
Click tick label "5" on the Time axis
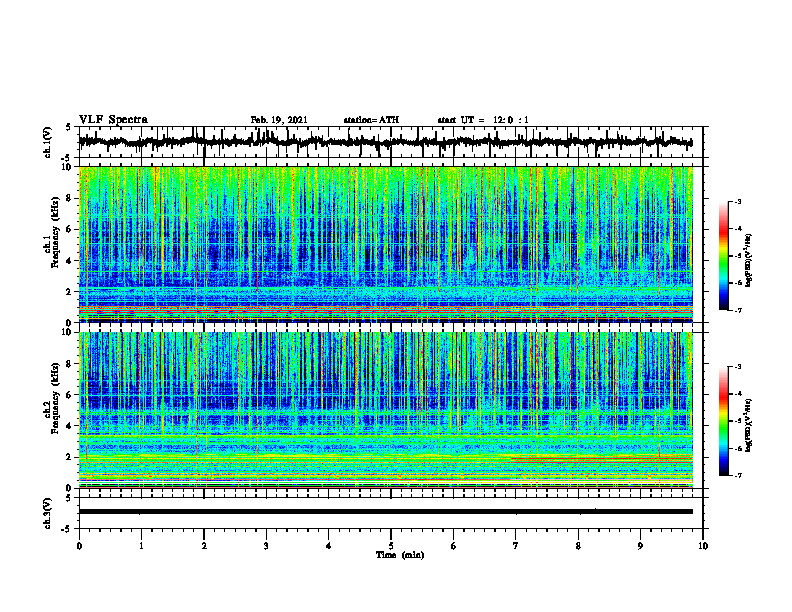point(391,546)
